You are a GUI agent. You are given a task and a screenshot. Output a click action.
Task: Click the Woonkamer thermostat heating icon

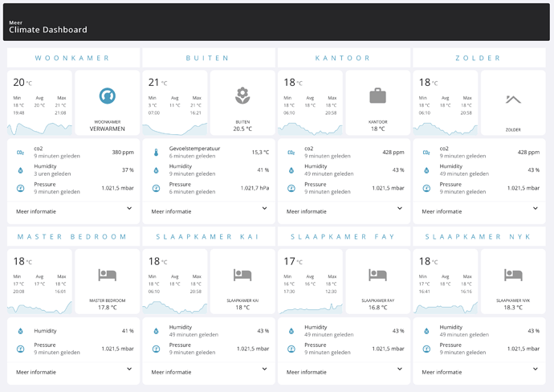point(108,96)
